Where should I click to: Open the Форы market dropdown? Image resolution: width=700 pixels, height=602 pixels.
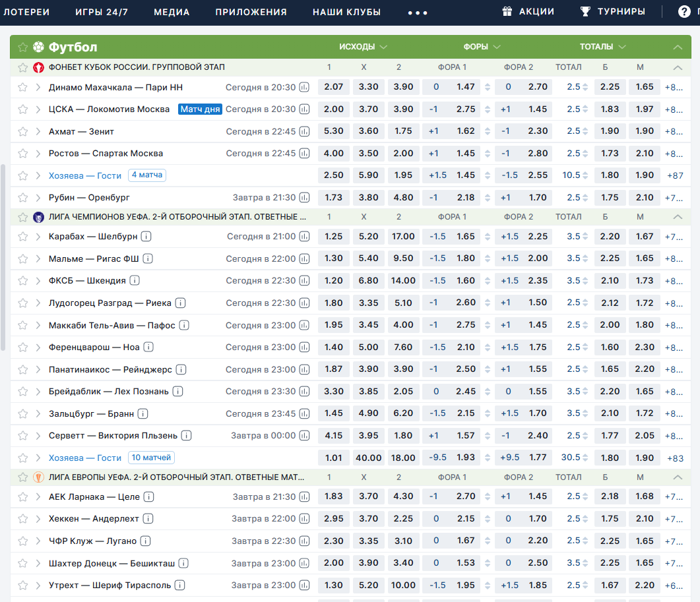click(x=482, y=47)
